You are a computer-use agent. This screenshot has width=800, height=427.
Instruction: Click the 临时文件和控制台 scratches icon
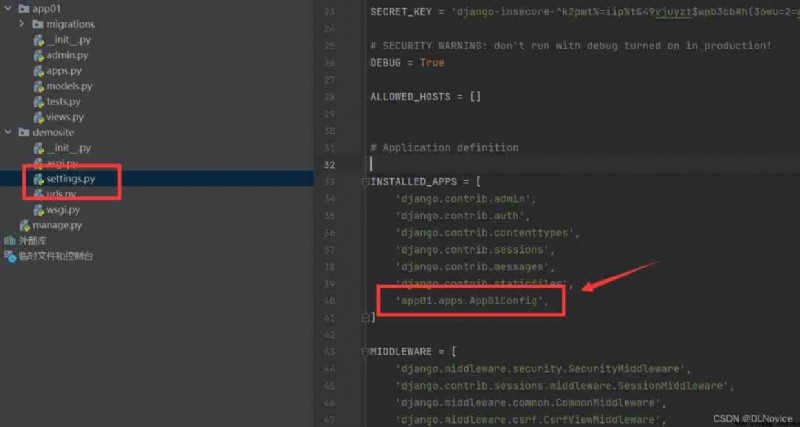click(x=10, y=256)
